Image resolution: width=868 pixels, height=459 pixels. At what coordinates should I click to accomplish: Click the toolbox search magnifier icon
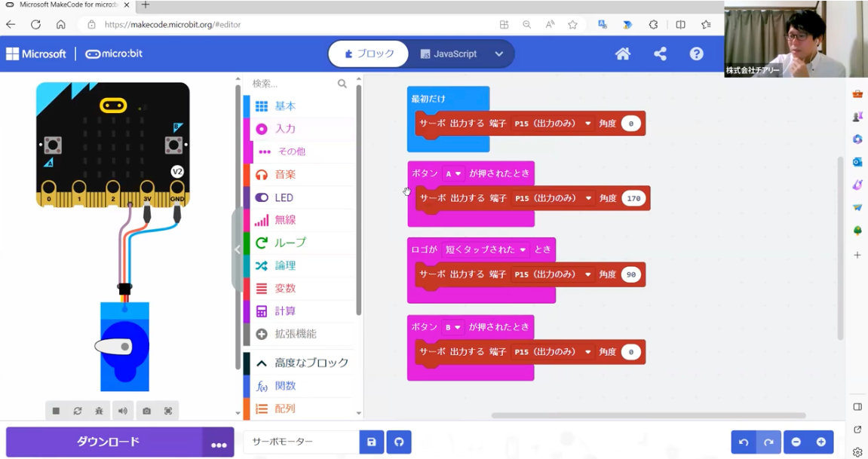[x=342, y=84]
